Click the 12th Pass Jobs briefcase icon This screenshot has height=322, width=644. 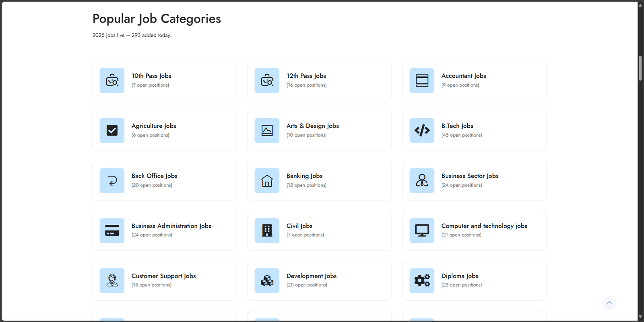(267, 81)
